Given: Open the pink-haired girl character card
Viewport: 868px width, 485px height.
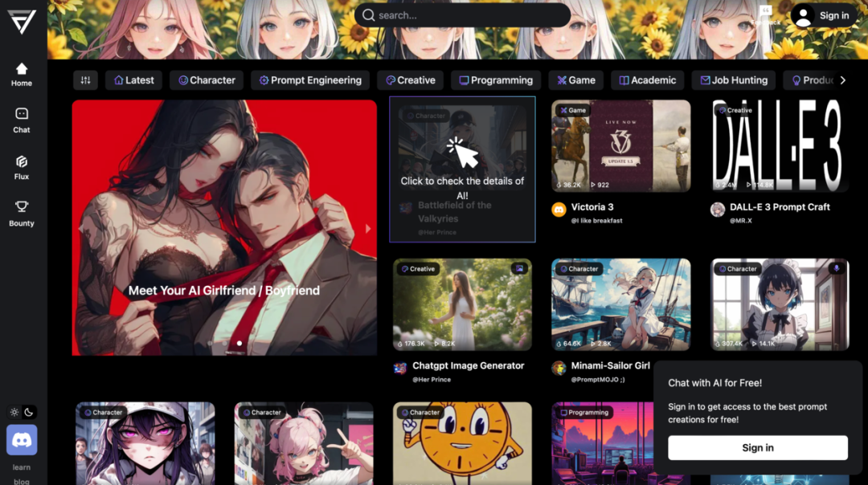Looking at the screenshot, I should pos(303,443).
